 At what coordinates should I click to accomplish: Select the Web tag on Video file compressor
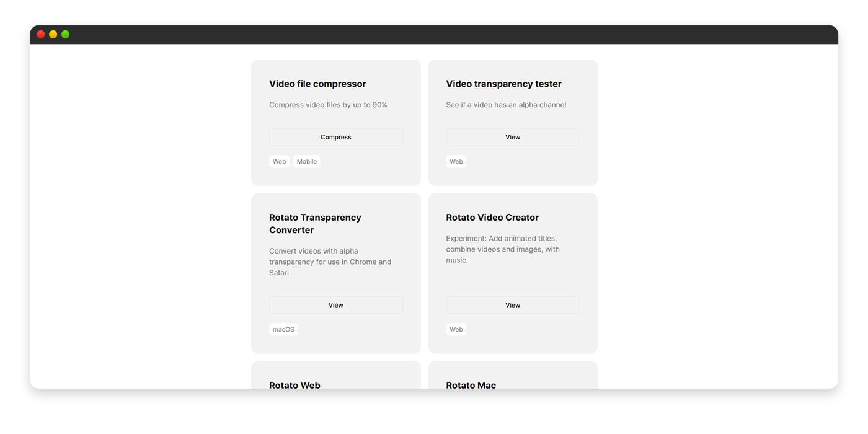tap(280, 162)
